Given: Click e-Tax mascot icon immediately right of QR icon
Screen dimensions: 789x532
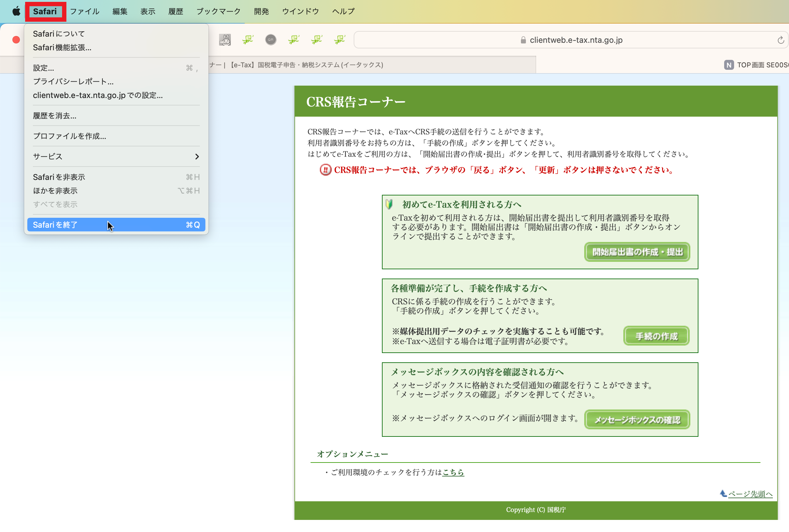Looking at the screenshot, I should 294,40.
